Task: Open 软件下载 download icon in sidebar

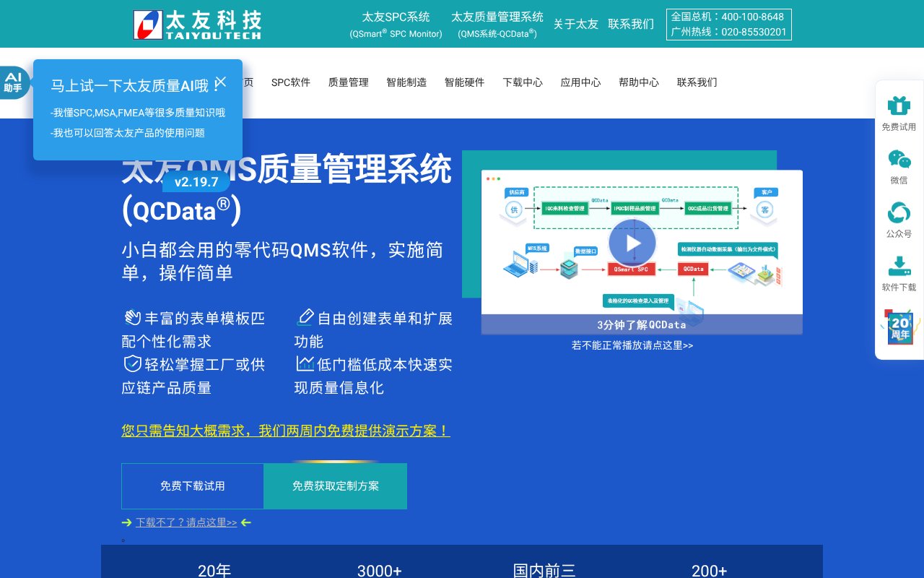Action: (899, 267)
